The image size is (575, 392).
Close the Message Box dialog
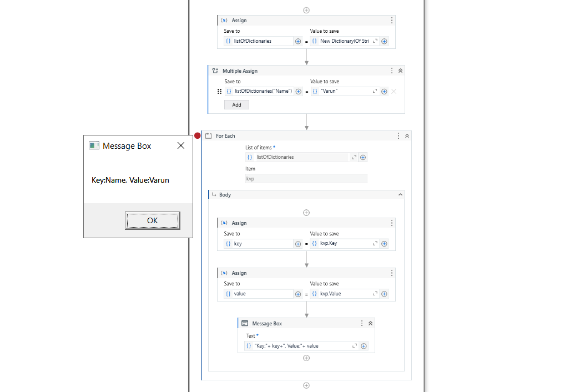(x=181, y=145)
